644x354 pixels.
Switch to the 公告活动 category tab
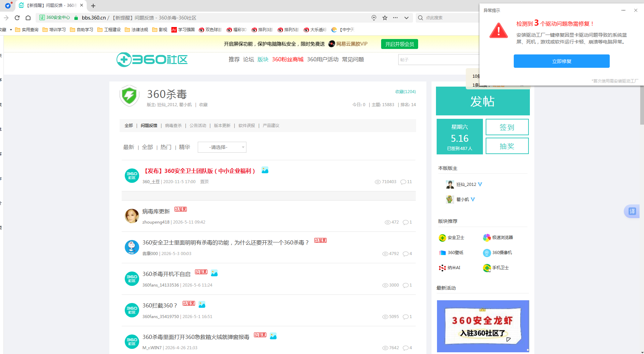pyautogui.click(x=198, y=126)
